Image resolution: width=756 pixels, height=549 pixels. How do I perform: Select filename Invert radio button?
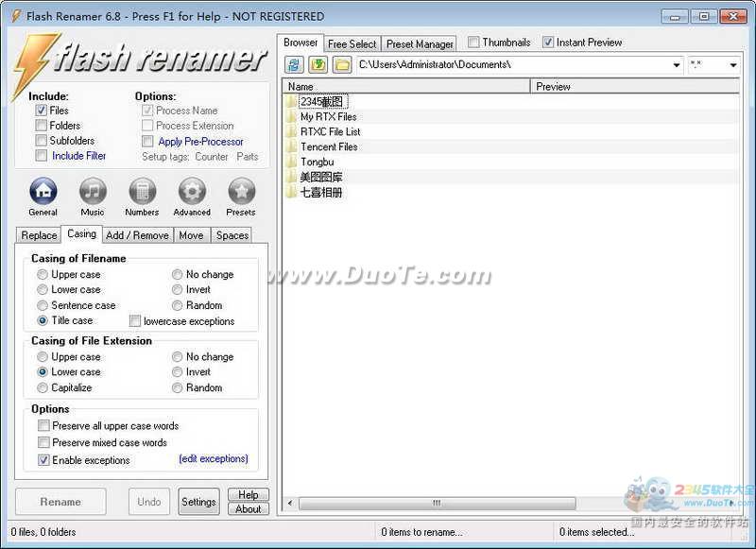(x=177, y=289)
